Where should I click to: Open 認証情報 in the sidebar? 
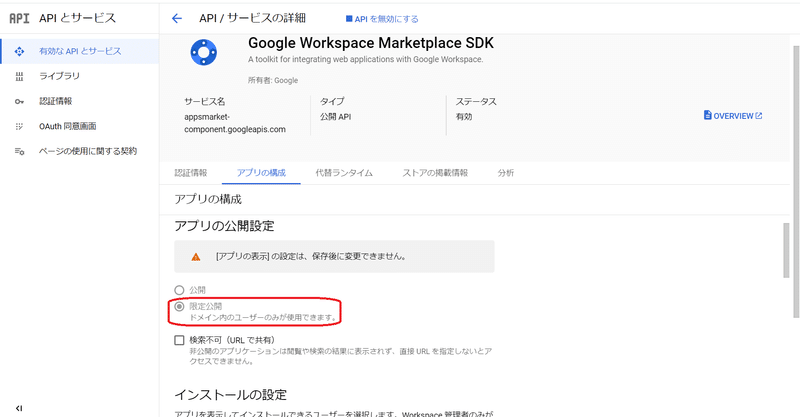80,101
